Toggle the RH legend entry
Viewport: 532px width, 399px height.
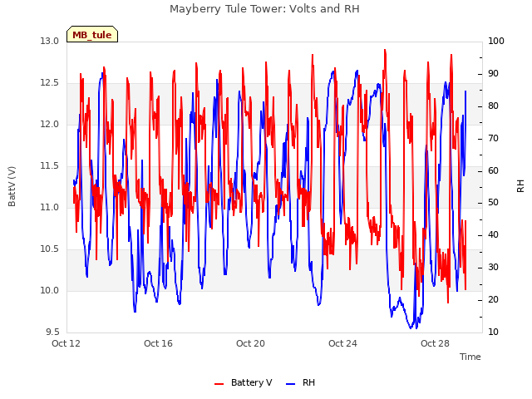coord(301,382)
